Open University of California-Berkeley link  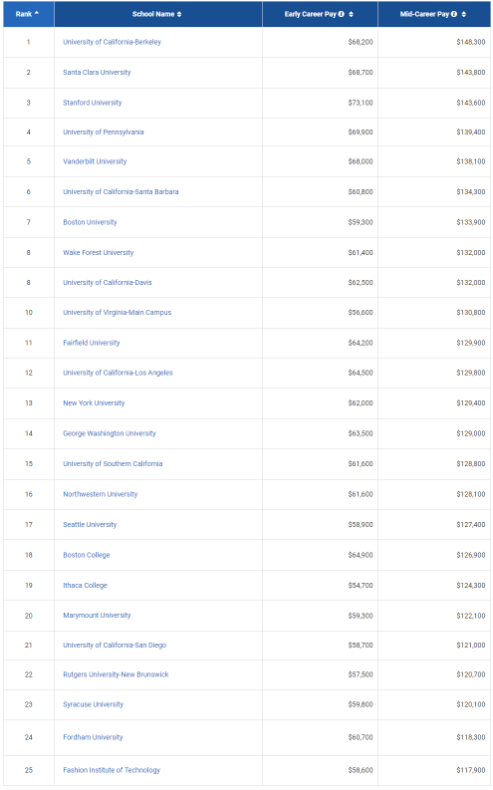[112, 42]
